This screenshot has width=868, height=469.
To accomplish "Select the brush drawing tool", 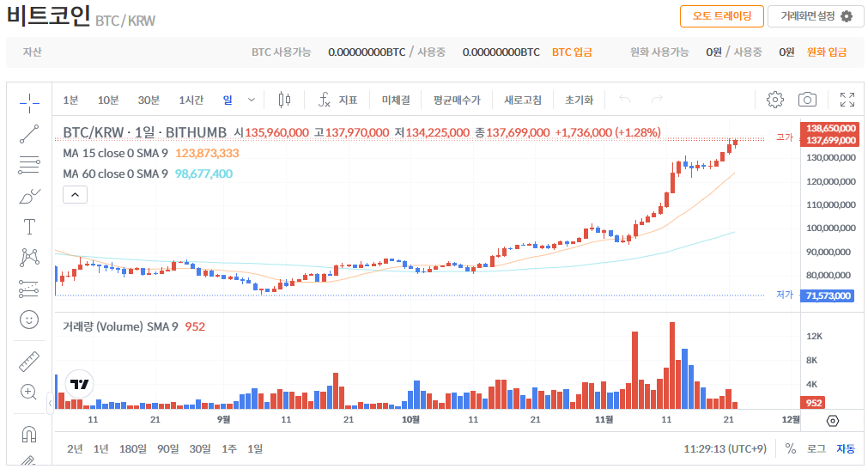I will click(x=29, y=196).
